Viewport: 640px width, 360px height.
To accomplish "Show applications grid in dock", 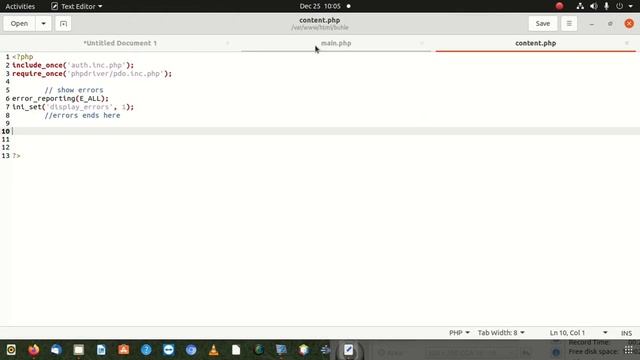I will (629, 350).
